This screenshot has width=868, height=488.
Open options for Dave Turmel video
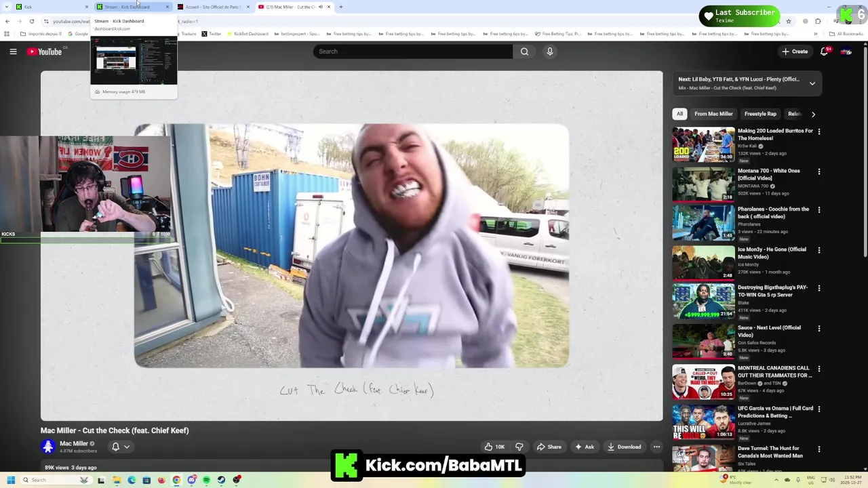click(818, 449)
